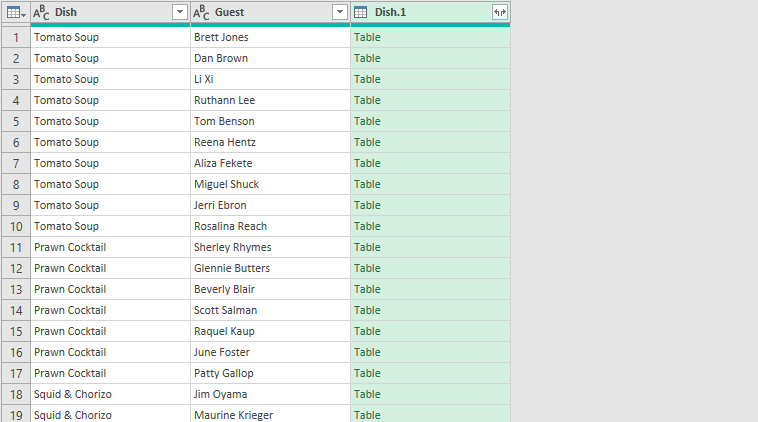Click the ABC data type icon for Dish

[x=42, y=12]
